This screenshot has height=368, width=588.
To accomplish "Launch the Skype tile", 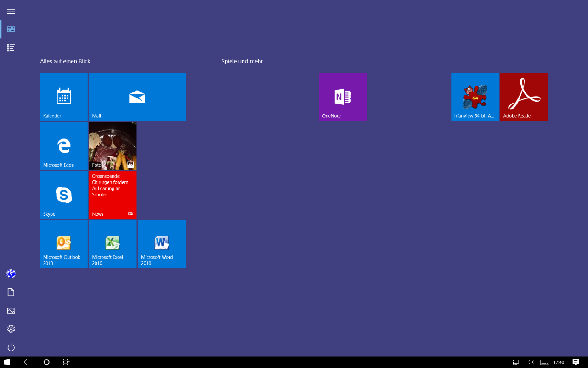I will pyautogui.click(x=64, y=195).
